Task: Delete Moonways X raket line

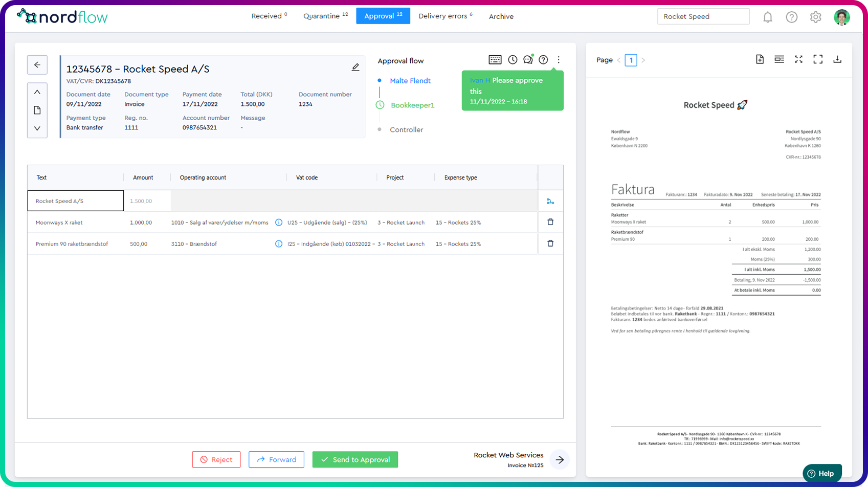Action: point(550,222)
